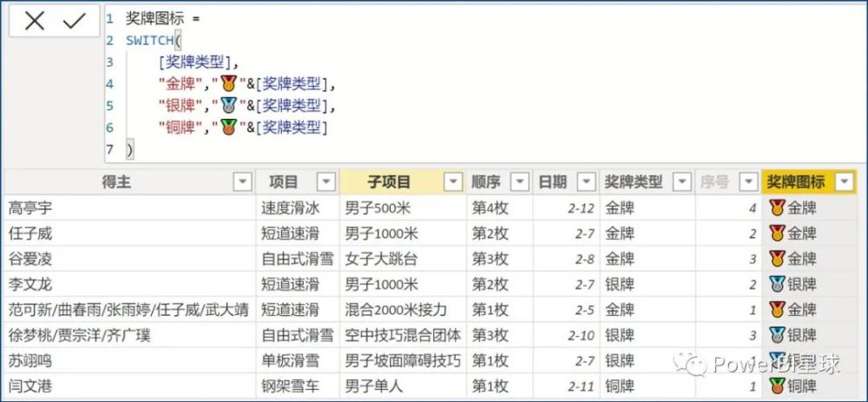Click formula line 5 with "银牌"
The image size is (868, 402).
click(x=247, y=106)
